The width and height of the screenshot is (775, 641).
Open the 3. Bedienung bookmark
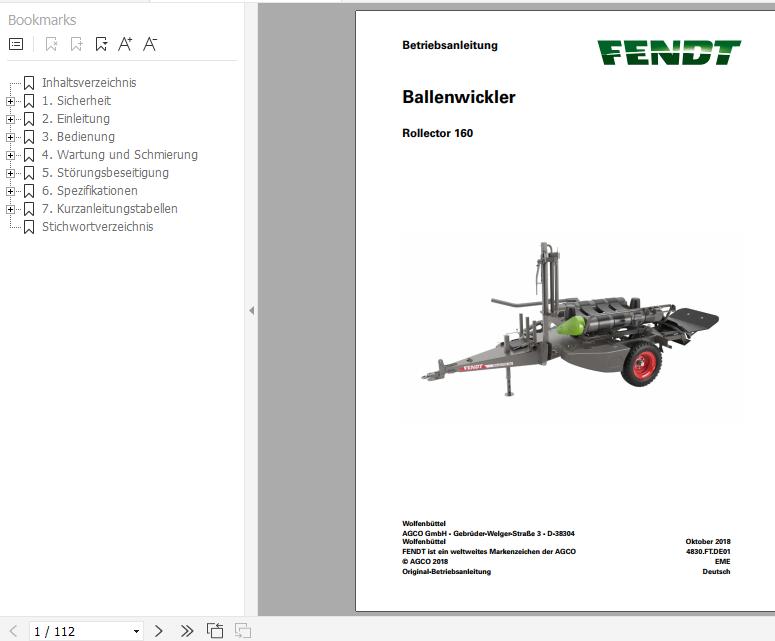[x=78, y=137]
